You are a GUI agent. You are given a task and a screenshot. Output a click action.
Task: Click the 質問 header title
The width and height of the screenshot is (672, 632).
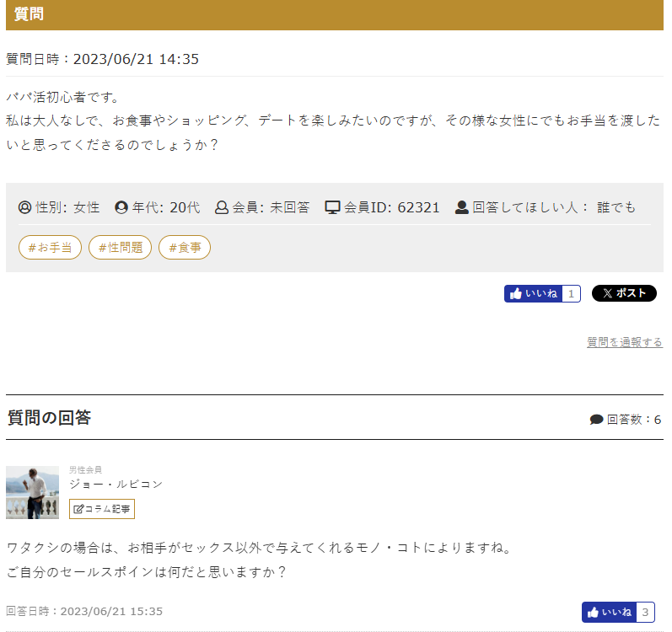pos(29,14)
